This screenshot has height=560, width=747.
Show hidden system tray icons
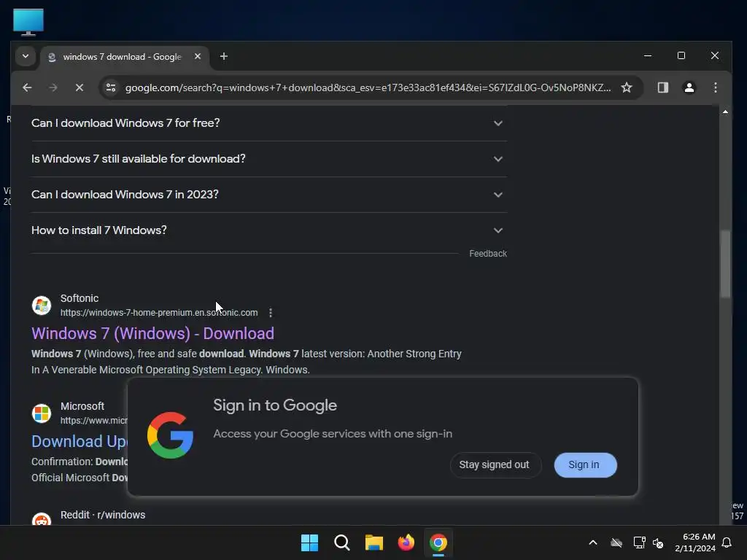(593, 542)
